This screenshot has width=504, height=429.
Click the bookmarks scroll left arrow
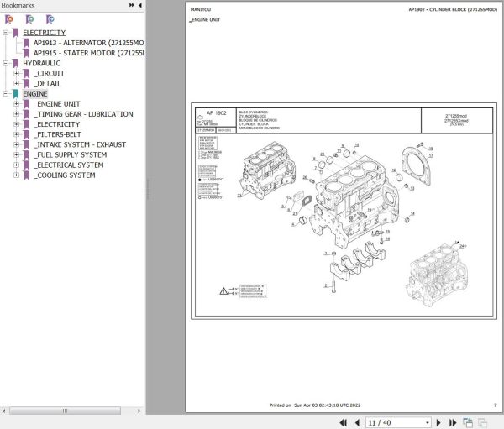tap(3, 411)
